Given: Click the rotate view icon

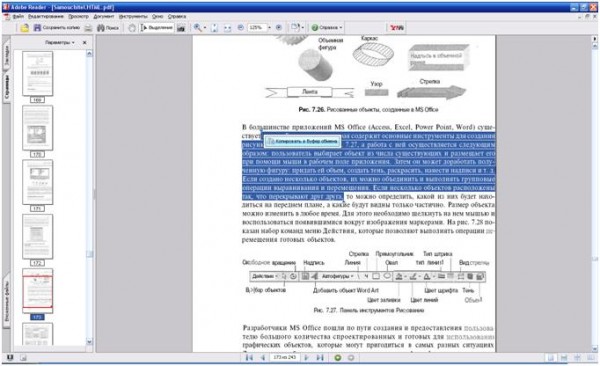Looking at the screenshot, I should click(295, 28).
